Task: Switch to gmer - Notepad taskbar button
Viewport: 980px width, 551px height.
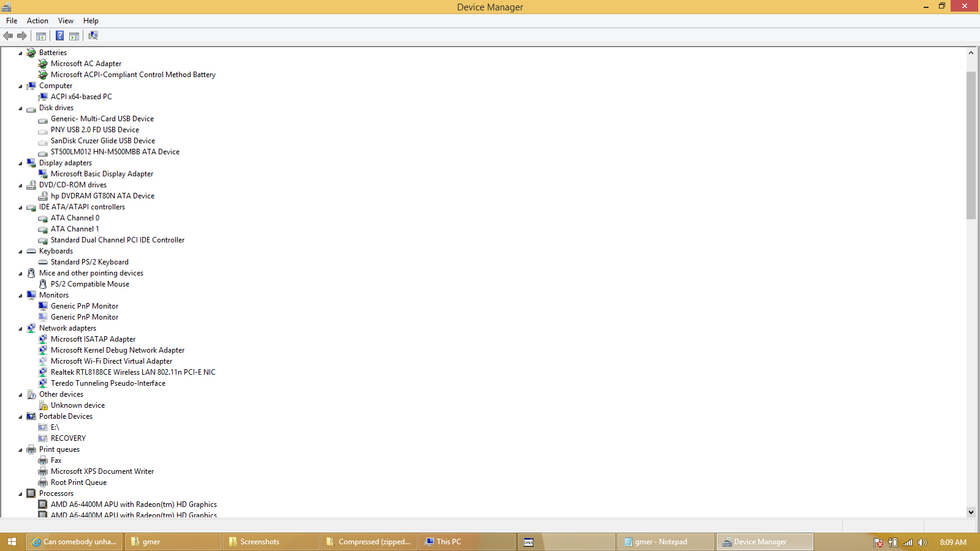Action: pos(665,542)
